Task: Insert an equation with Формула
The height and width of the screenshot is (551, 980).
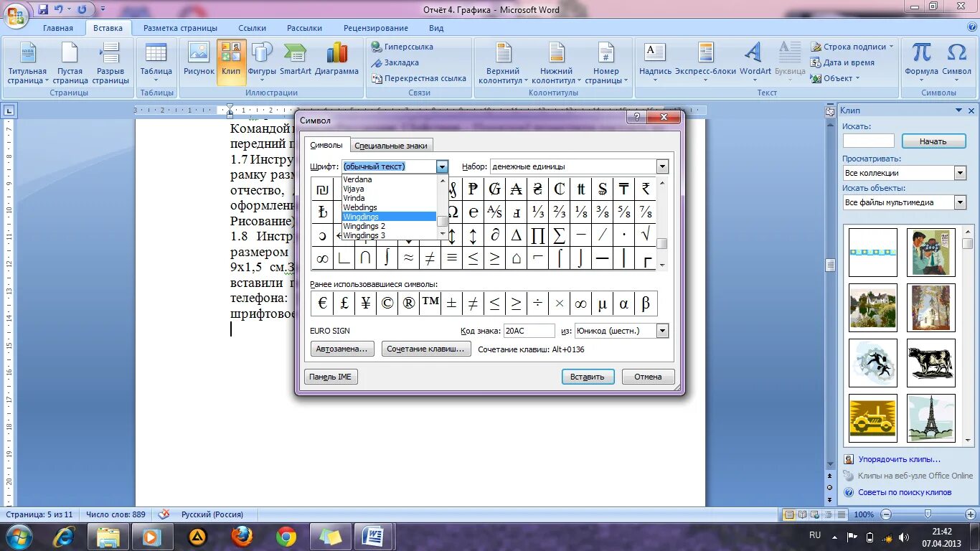Action: coord(921,63)
